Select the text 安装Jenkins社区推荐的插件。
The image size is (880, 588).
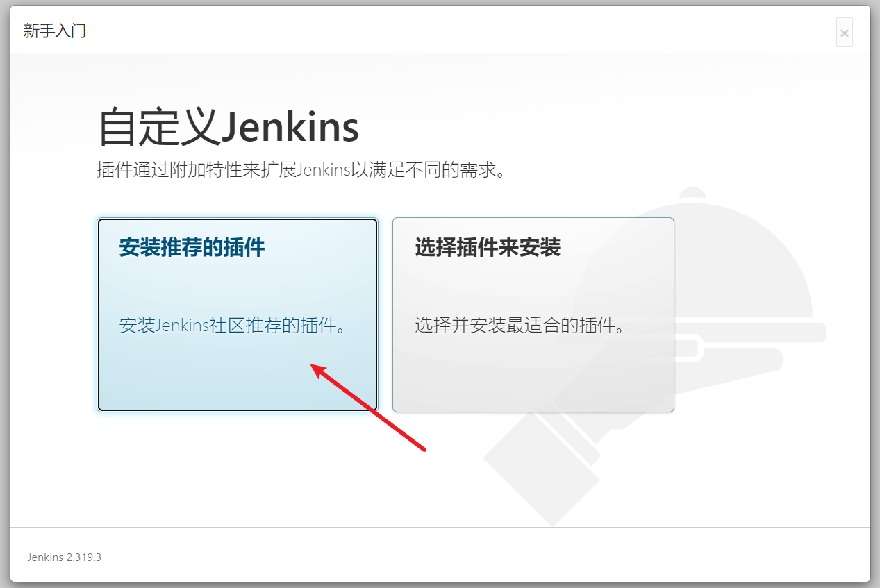(x=233, y=326)
